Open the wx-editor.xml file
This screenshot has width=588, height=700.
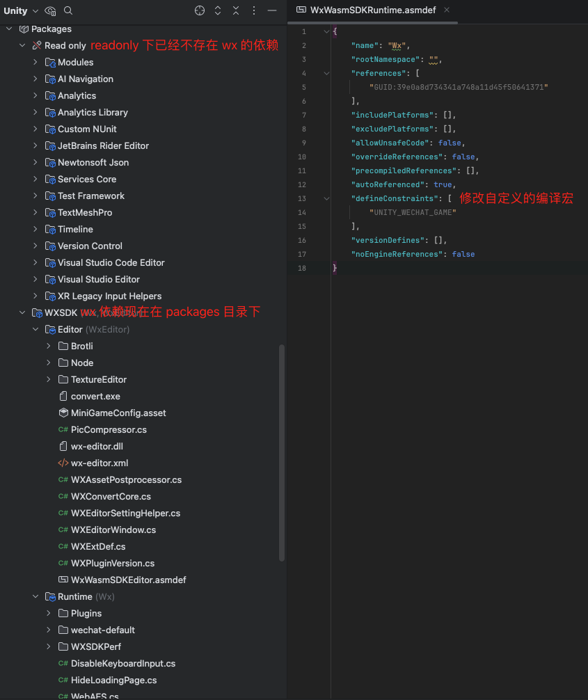[99, 463]
